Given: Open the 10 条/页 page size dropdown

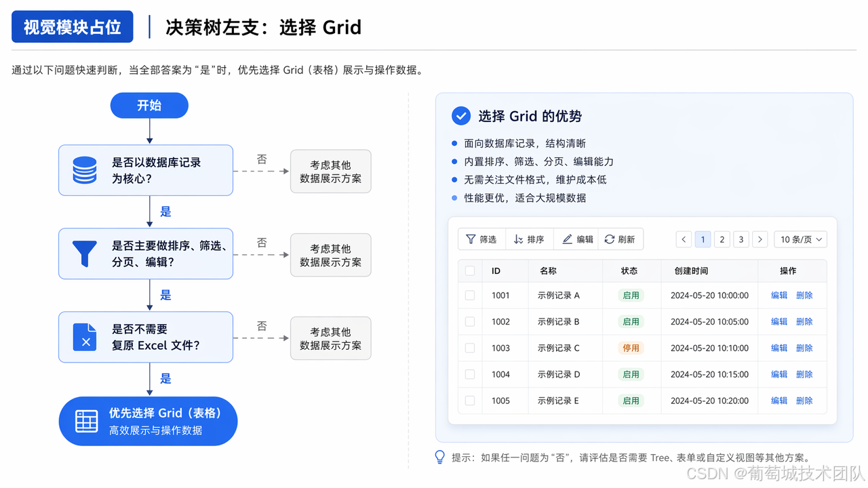Looking at the screenshot, I should pyautogui.click(x=800, y=239).
